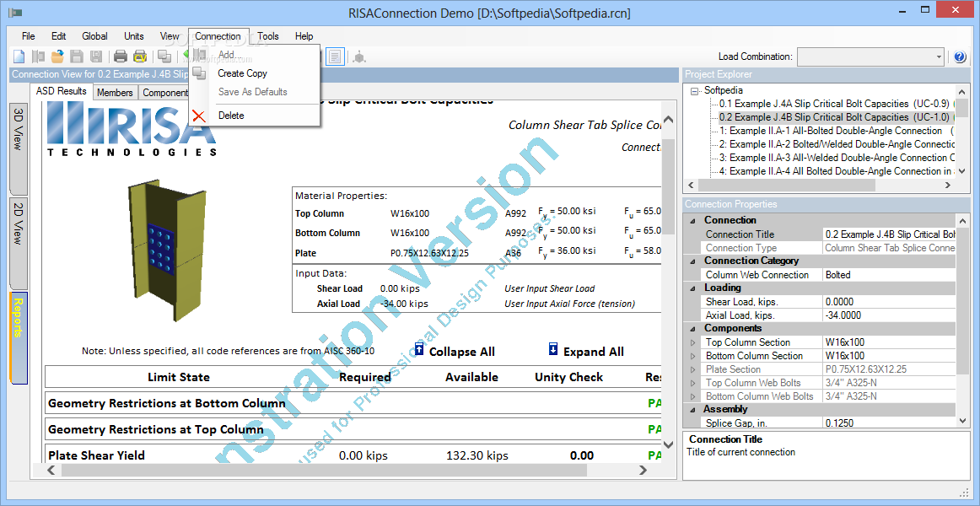980x506 pixels.
Task: Click the red X Delete menu icon
Action: (199, 116)
